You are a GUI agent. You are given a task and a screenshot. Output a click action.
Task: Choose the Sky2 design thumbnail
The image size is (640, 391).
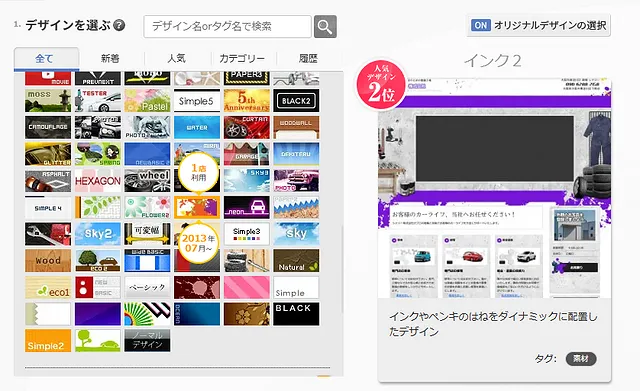[x=98, y=234]
